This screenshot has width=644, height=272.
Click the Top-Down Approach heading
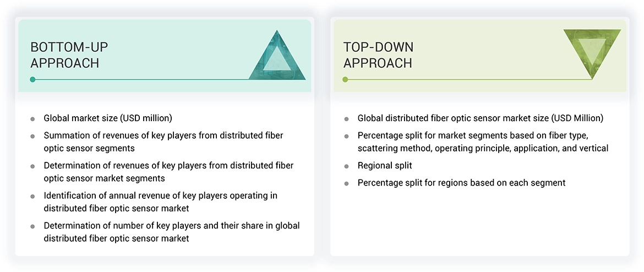tap(378, 55)
